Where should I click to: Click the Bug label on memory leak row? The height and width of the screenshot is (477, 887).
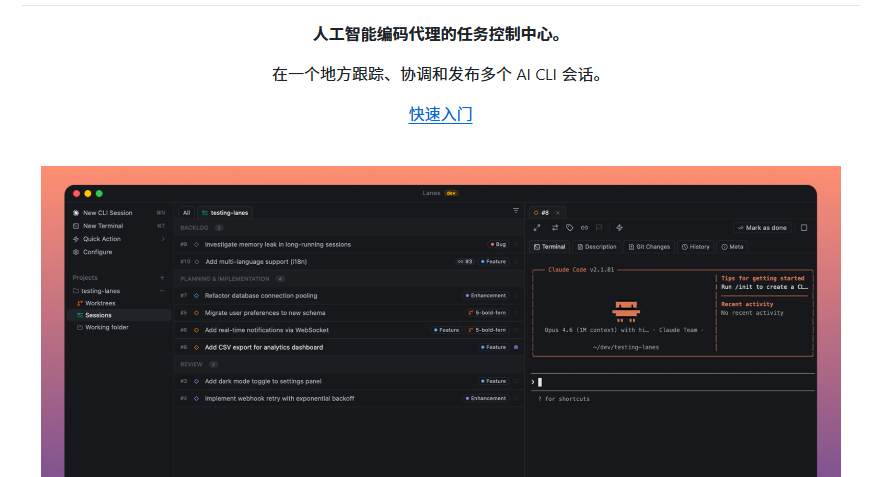point(498,244)
